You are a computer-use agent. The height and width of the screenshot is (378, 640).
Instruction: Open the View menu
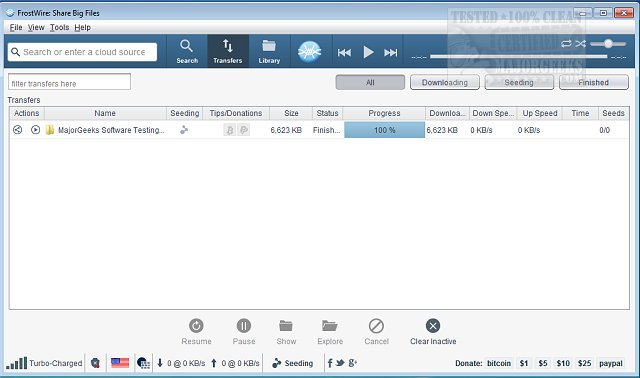(36, 27)
